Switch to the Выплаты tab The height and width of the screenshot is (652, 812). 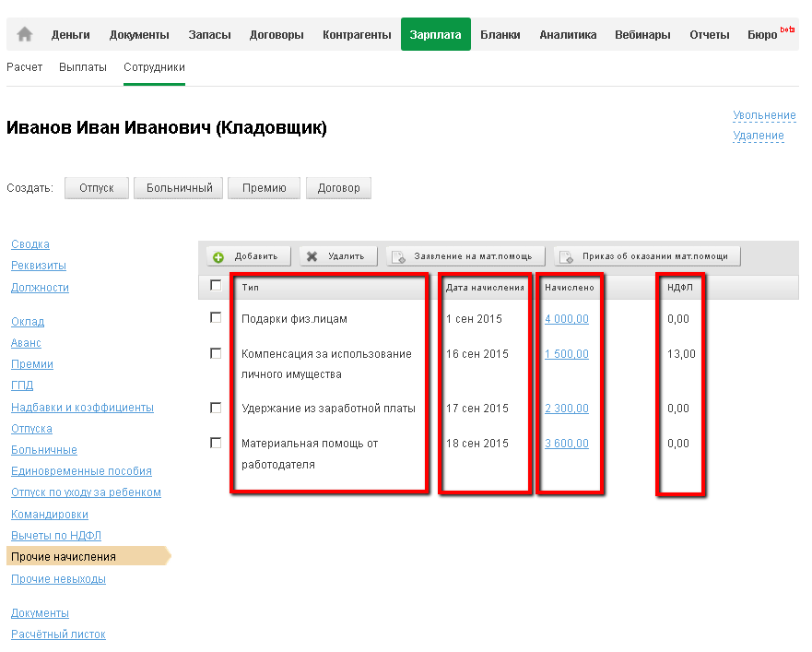click(x=83, y=67)
